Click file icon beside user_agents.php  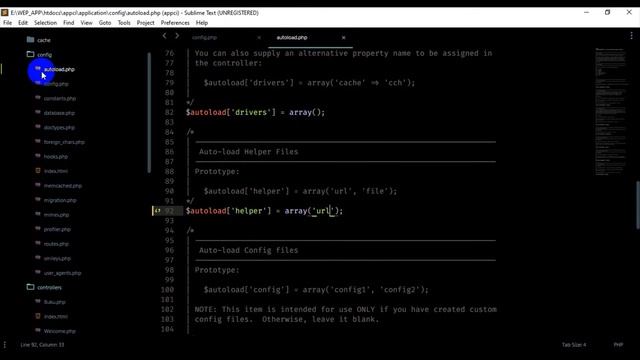coord(38,273)
